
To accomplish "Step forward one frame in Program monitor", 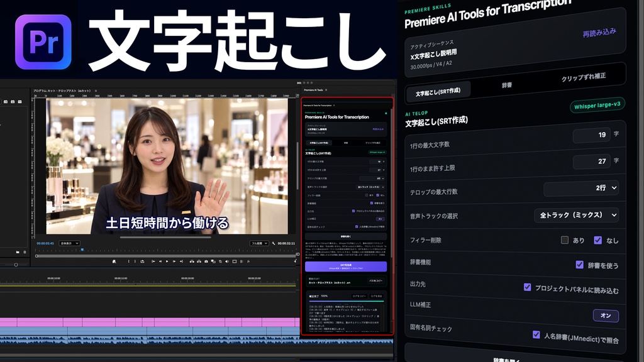I will coord(174,261).
